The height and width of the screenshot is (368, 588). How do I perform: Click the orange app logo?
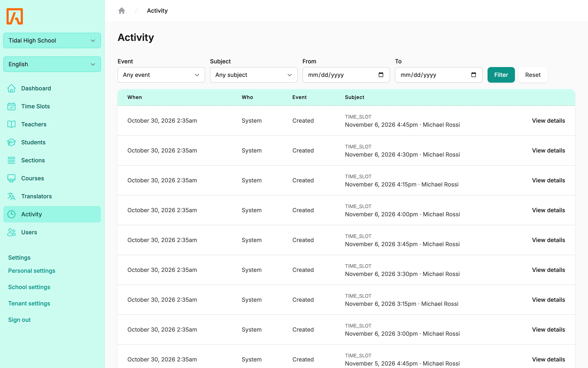pos(14,16)
